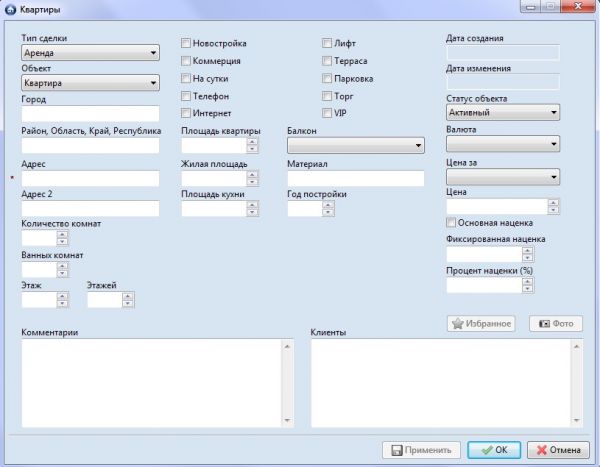Click up arrow of Клиенты scrollbar

(576, 346)
